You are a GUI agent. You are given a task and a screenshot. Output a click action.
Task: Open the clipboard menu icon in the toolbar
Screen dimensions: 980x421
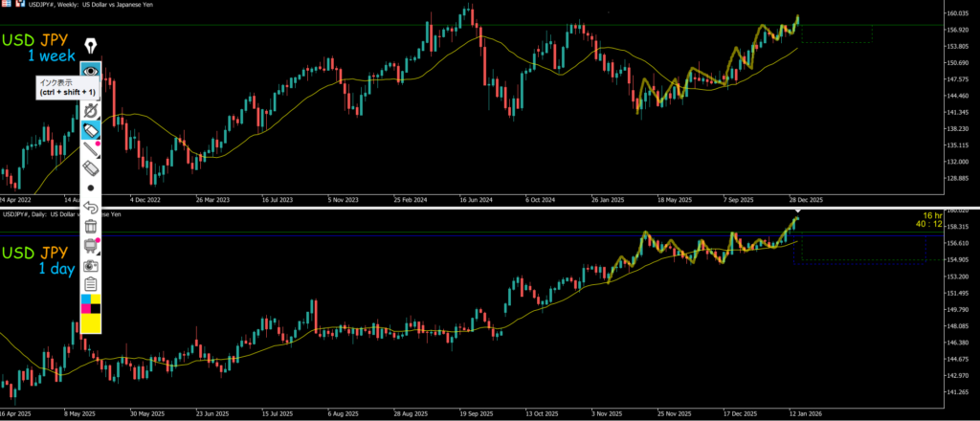pyautogui.click(x=91, y=284)
